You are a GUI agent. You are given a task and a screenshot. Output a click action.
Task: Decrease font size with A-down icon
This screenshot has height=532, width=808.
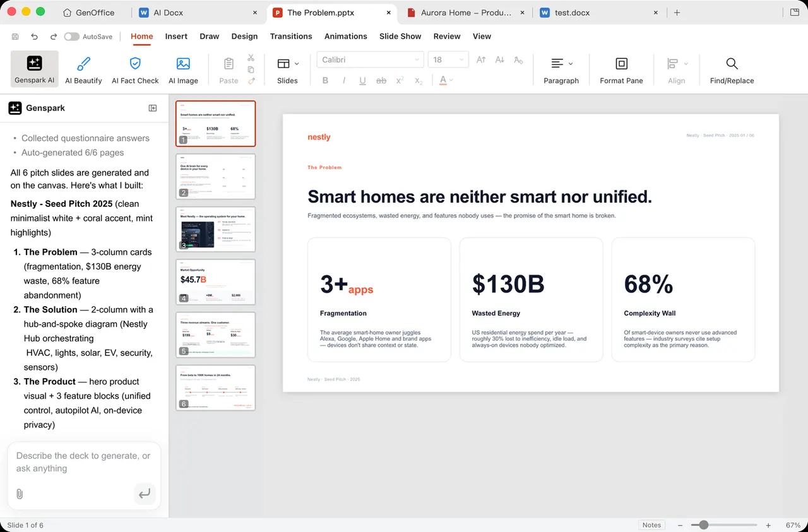click(x=499, y=60)
